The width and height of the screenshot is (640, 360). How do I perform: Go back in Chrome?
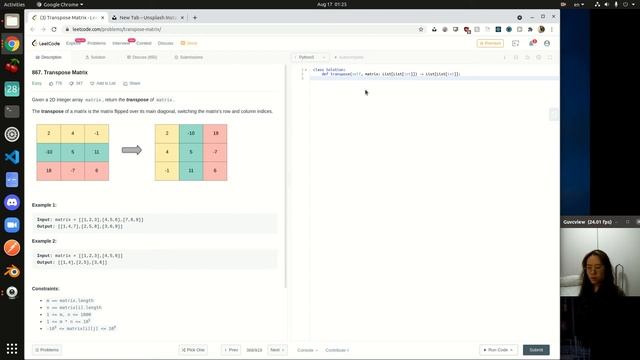(x=33, y=29)
